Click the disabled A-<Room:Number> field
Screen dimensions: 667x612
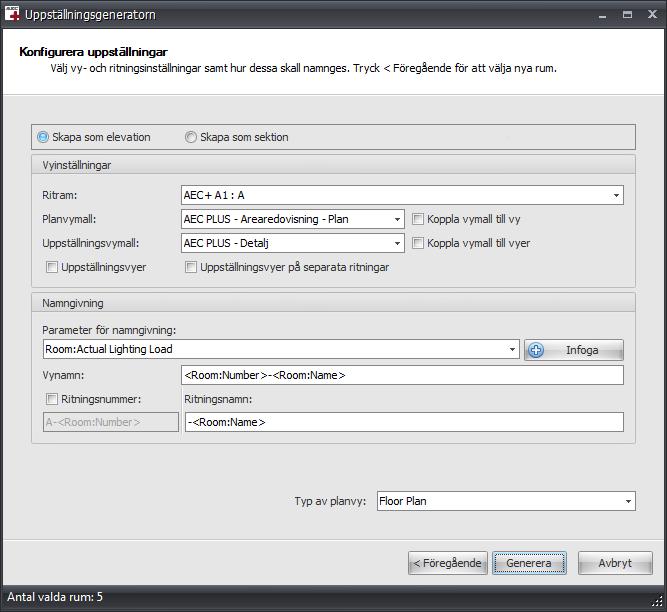[x=111, y=422]
